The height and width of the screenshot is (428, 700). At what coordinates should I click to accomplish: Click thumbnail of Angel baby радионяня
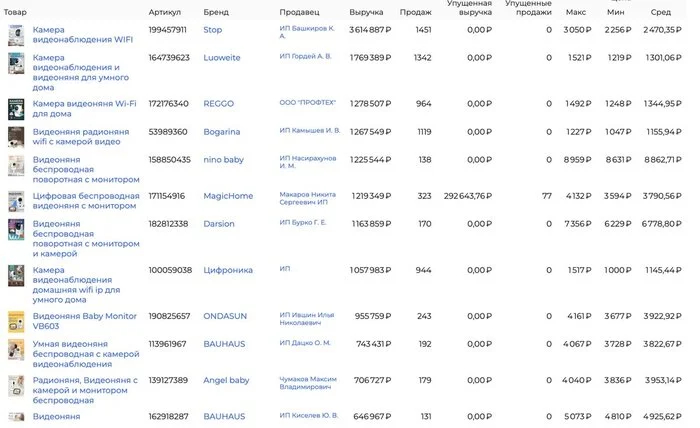pos(16,386)
